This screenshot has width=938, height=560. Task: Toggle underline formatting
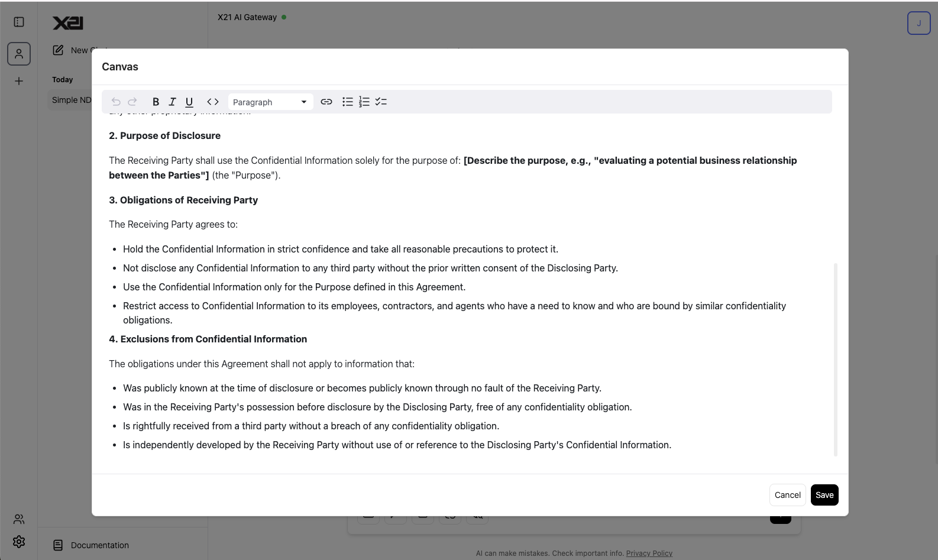click(x=189, y=102)
